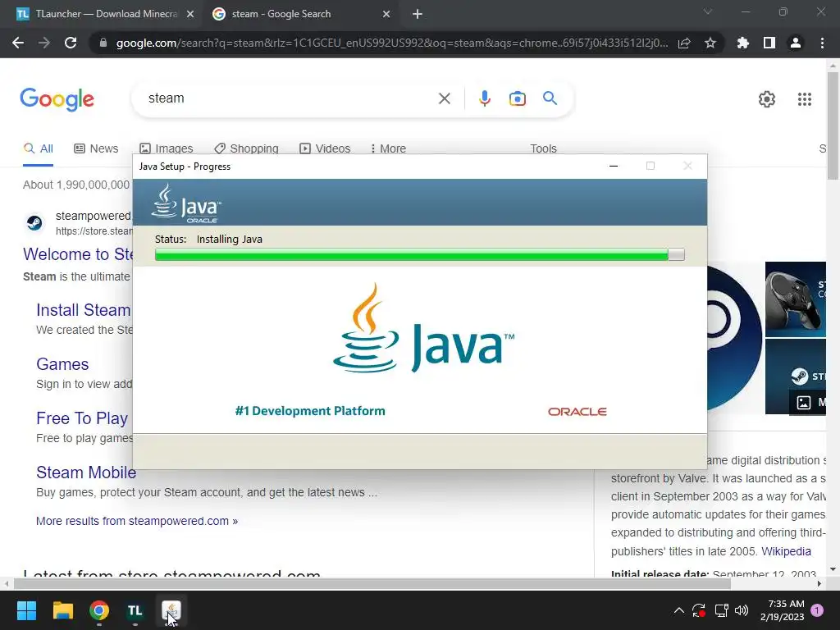Reload the page with the refresh icon
The height and width of the screenshot is (630, 840).
coord(71,43)
